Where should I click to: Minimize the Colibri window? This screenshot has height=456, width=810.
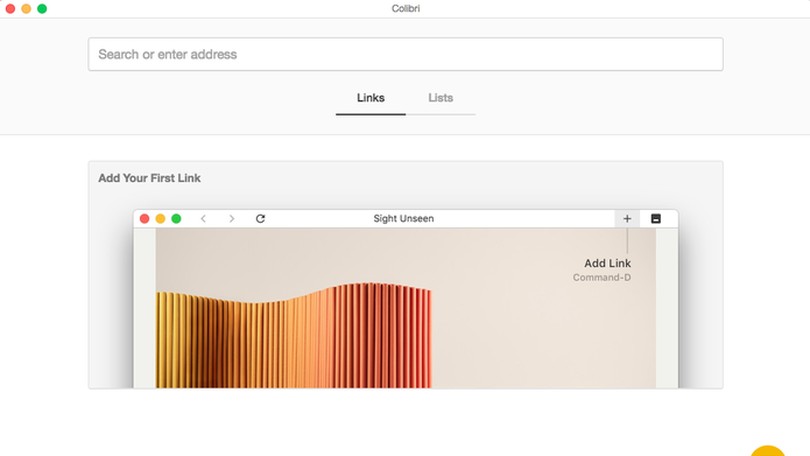tap(26, 8)
